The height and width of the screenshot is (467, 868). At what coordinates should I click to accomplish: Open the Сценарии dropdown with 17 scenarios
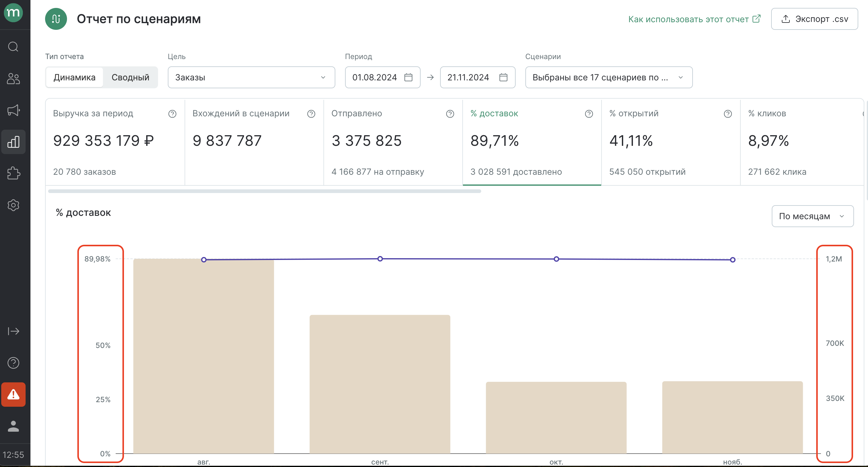(609, 77)
